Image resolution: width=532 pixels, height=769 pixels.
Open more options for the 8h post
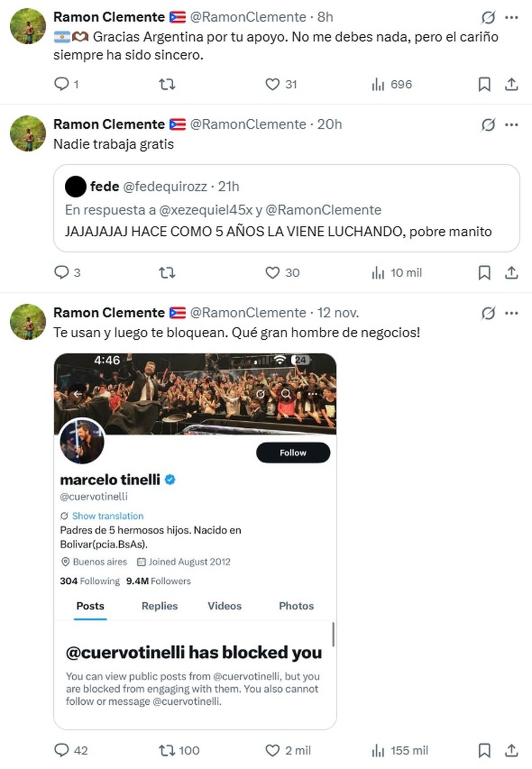click(x=511, y=18)
